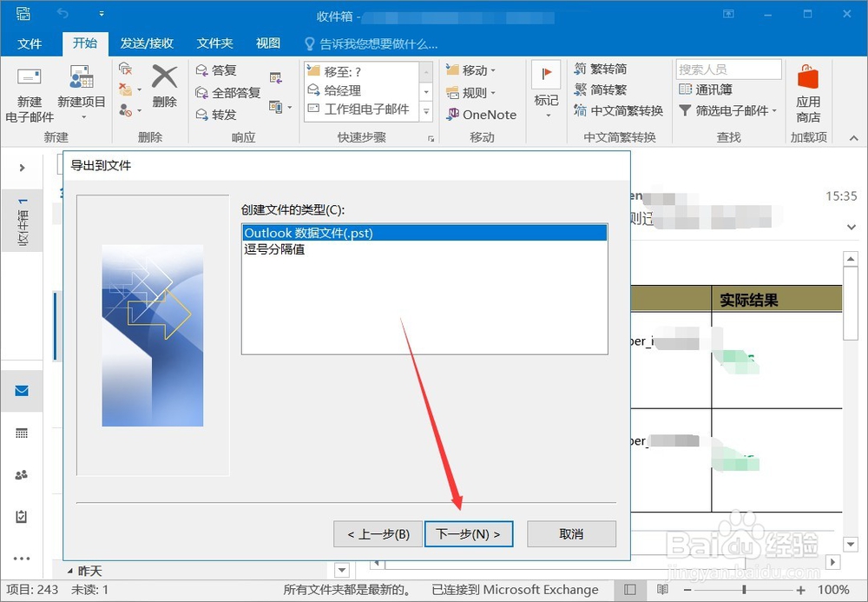
Task: Select the Home (开始) tab
Action: point(85,43)
